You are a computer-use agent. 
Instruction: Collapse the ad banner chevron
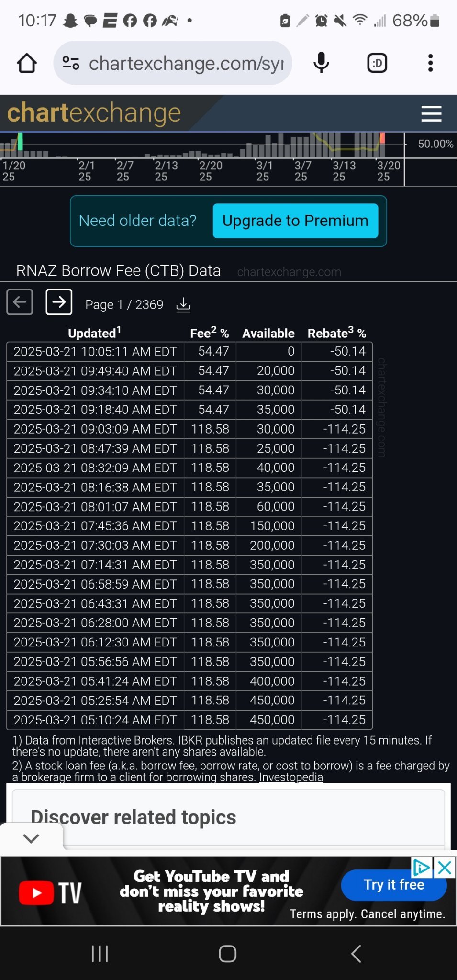coord(31,838)
